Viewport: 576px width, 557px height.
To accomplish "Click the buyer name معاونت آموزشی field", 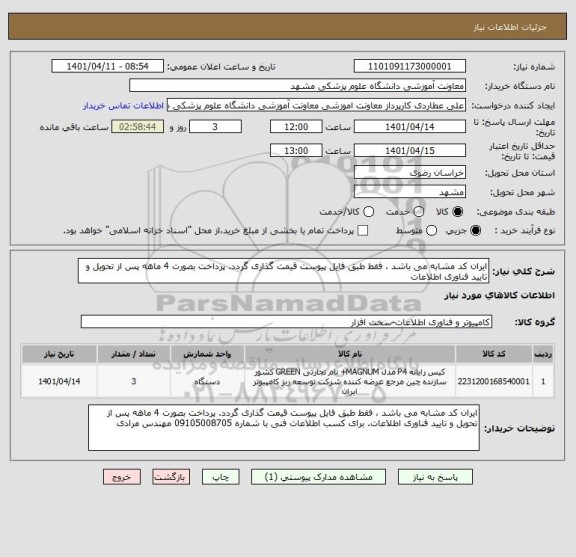I will coord(297,86).
